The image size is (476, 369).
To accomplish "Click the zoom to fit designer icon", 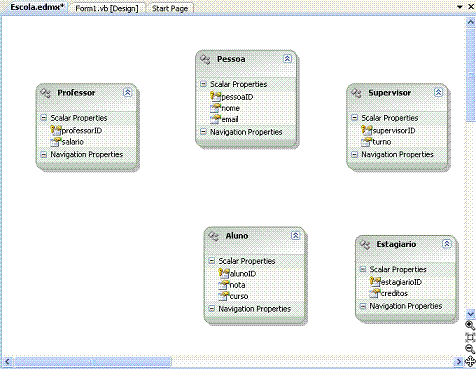I will point(470,337).
